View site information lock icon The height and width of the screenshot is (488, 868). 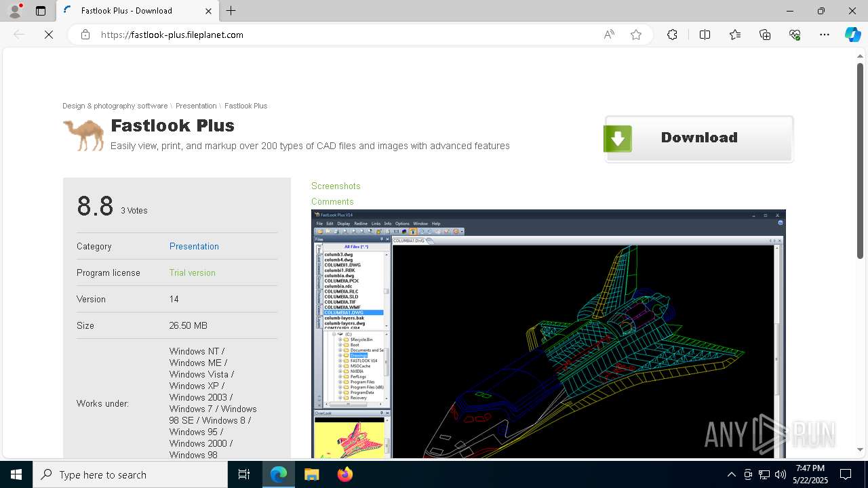coord(85,35)
